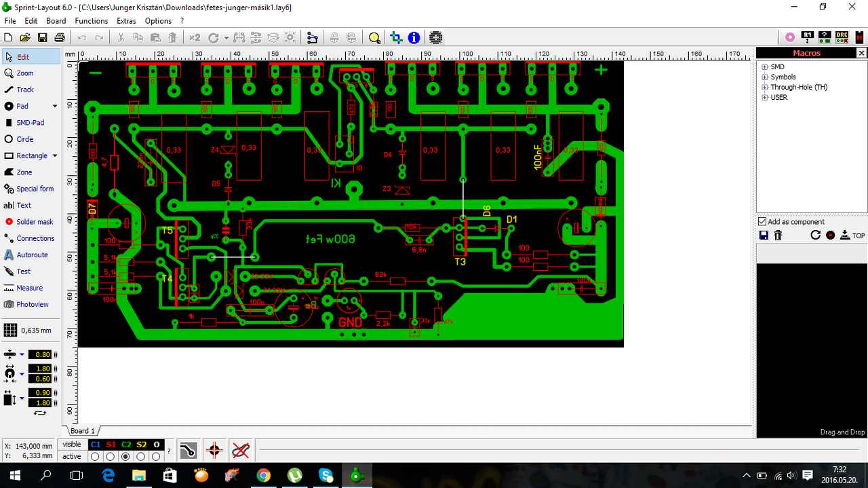Open the rotate angle dropdown arrow in toolbar
Screen dimensions: 868x488
click(226, 38)
